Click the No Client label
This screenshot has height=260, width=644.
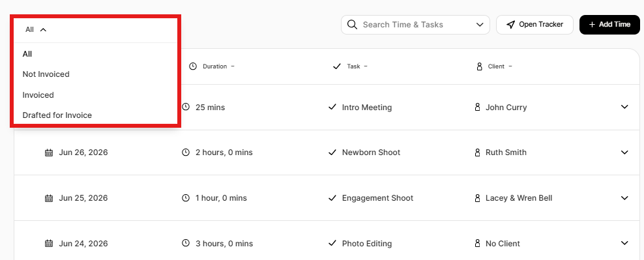coord(503,244)
